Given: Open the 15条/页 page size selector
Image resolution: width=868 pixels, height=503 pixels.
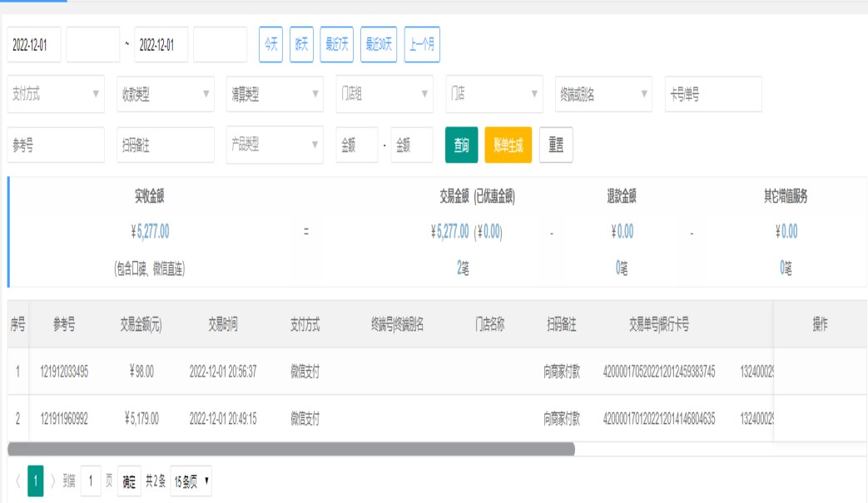Looking at the screenshot, I should point(191,481).
